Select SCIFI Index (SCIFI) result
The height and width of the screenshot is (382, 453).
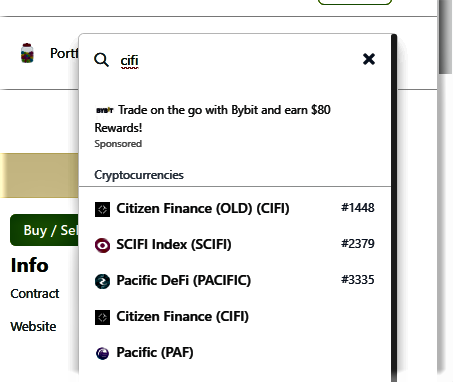pyautogui.click(x=235, y=245)
